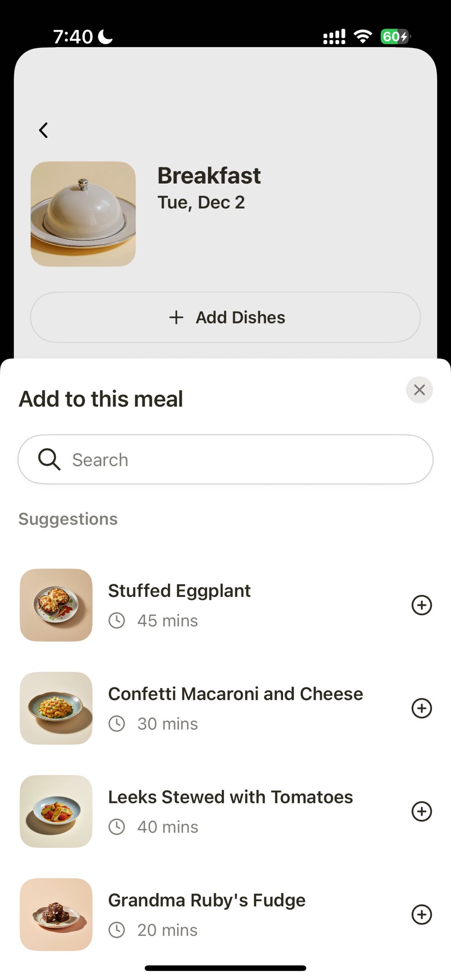This screenshot has height=980, width=451.
Task: Select the Leeks Stewed with Tomatoes title
Action: (x=231, y=797)
